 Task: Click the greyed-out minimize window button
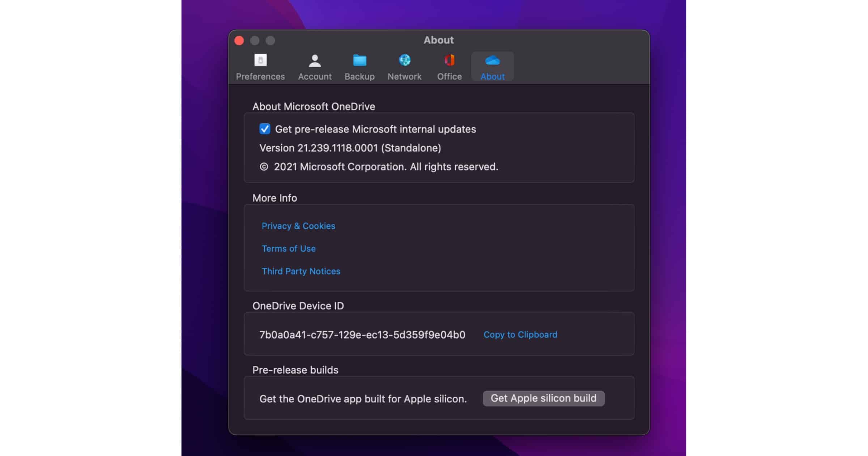point(255,41)
